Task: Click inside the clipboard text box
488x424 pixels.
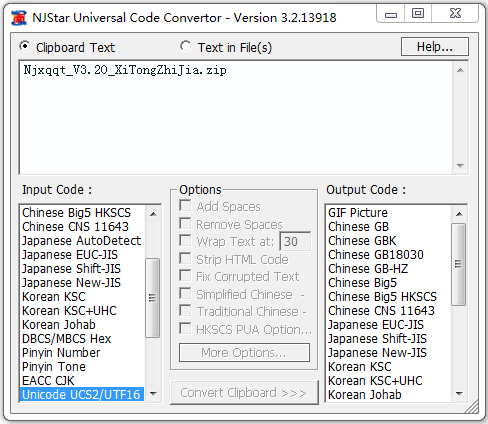Action: (x=236, y=117)
